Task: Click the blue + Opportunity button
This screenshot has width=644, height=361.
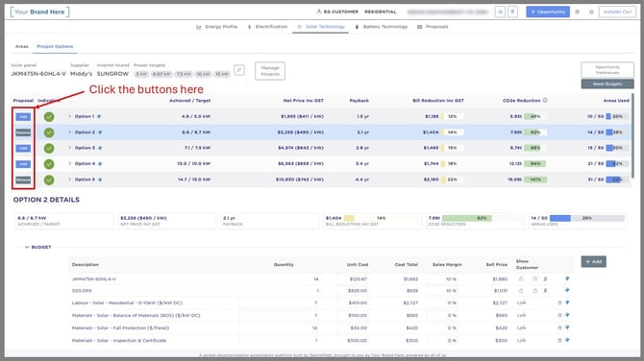Action: 548,12
